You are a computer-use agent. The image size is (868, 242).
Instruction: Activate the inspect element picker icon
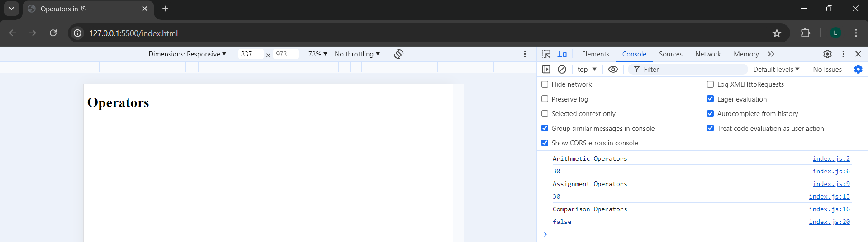point(546,54)
